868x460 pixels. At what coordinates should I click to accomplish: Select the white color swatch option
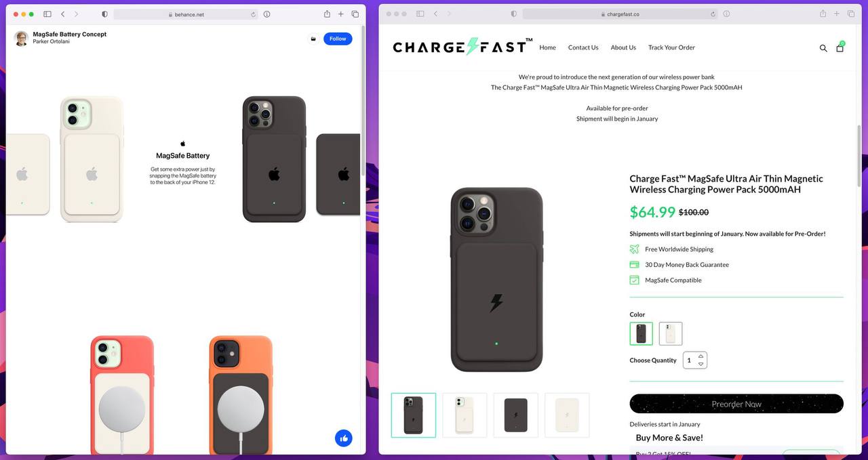(671, 333)
